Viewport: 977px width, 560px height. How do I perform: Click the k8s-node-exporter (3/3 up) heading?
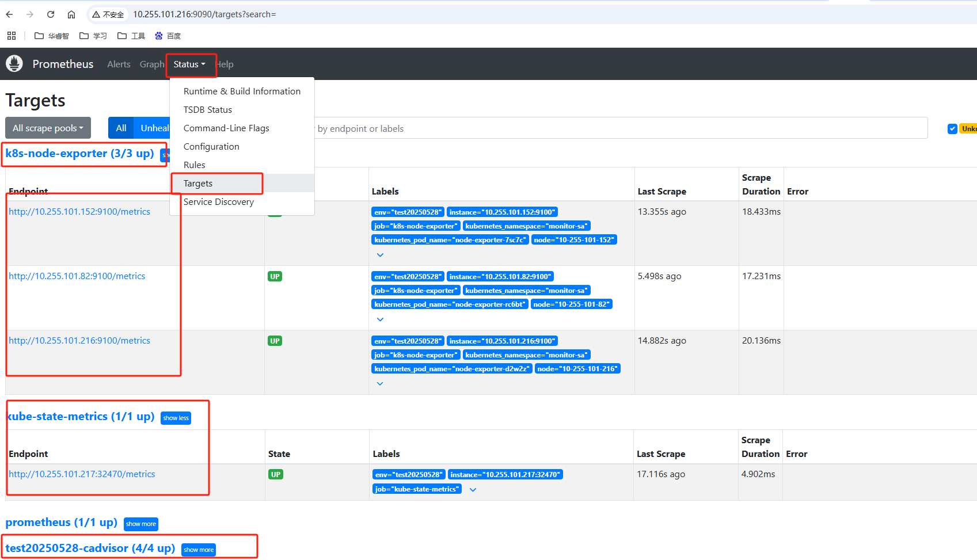pyautogui.click(x=79, y=154)
